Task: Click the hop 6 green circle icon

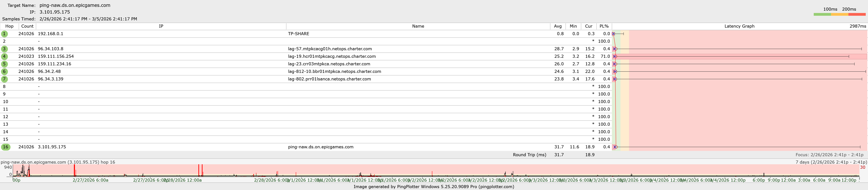Action: tap(4, 71)
